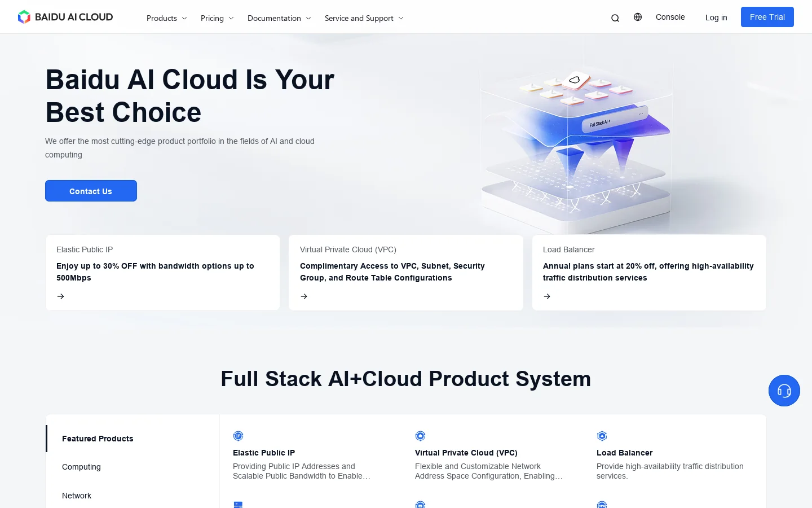Expand the Pricing dropdown menu

point(217,18)
